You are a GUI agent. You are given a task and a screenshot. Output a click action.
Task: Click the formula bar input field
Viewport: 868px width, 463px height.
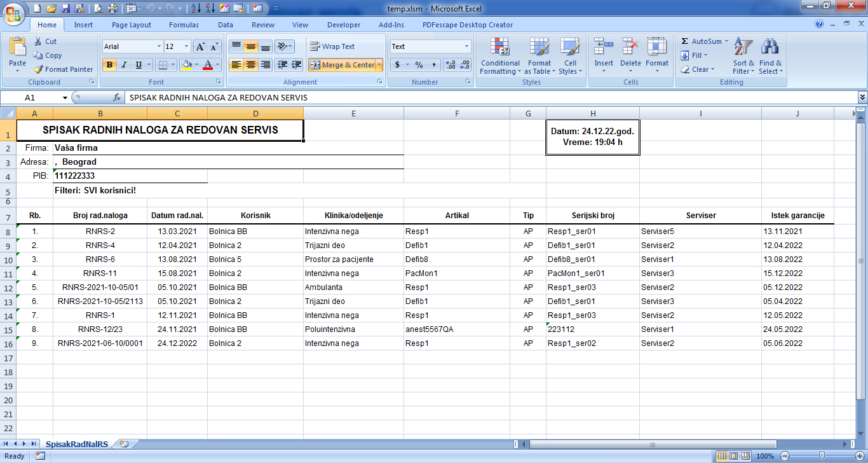[x=491, y=98]
